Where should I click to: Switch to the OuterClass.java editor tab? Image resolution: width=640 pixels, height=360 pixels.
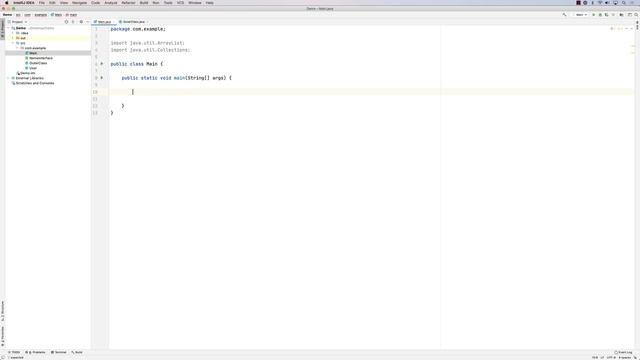[133, 22]
